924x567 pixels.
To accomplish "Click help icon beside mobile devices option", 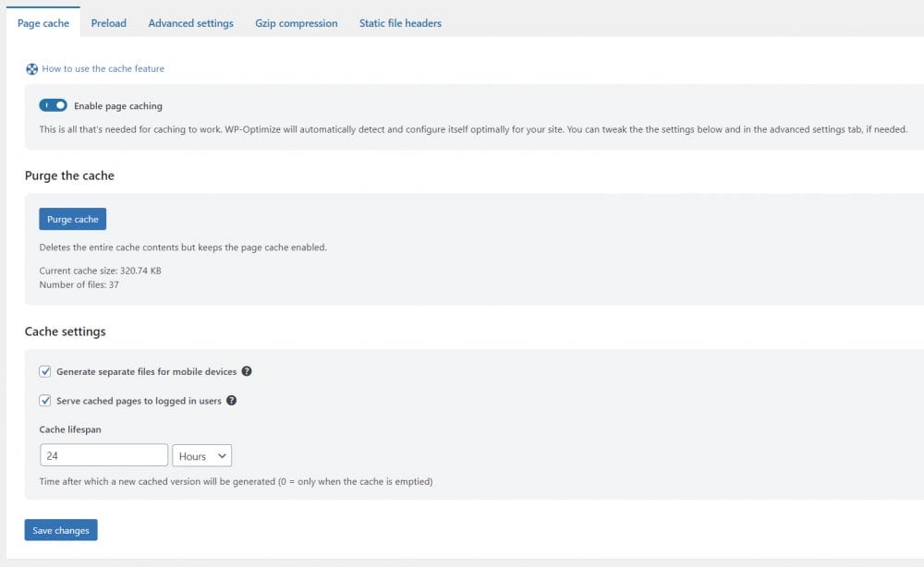I will tap(247, 371).
